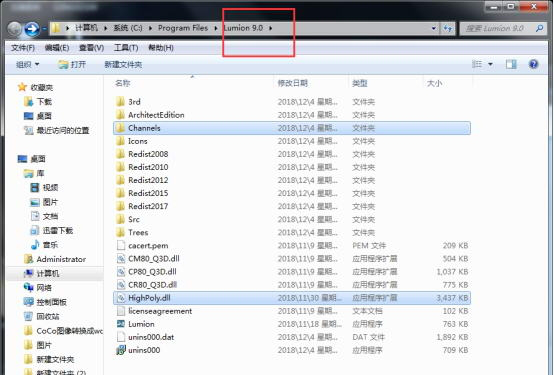
Task: Select the 3rd folder icon
Action: [120, 102]
